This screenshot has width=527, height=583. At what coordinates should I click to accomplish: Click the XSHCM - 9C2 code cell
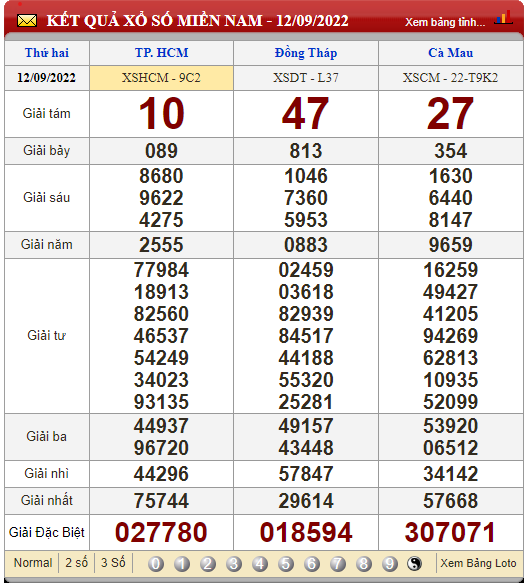coord(161,78)
